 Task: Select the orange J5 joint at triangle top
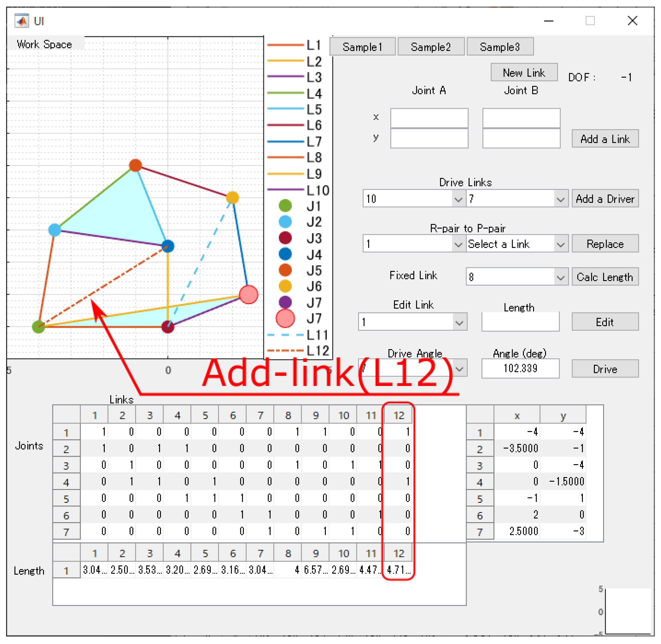(x=135, y=166)
